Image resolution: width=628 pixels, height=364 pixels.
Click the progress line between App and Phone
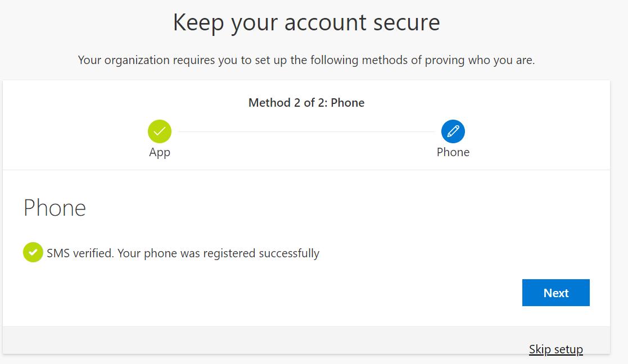click(306, 131)
